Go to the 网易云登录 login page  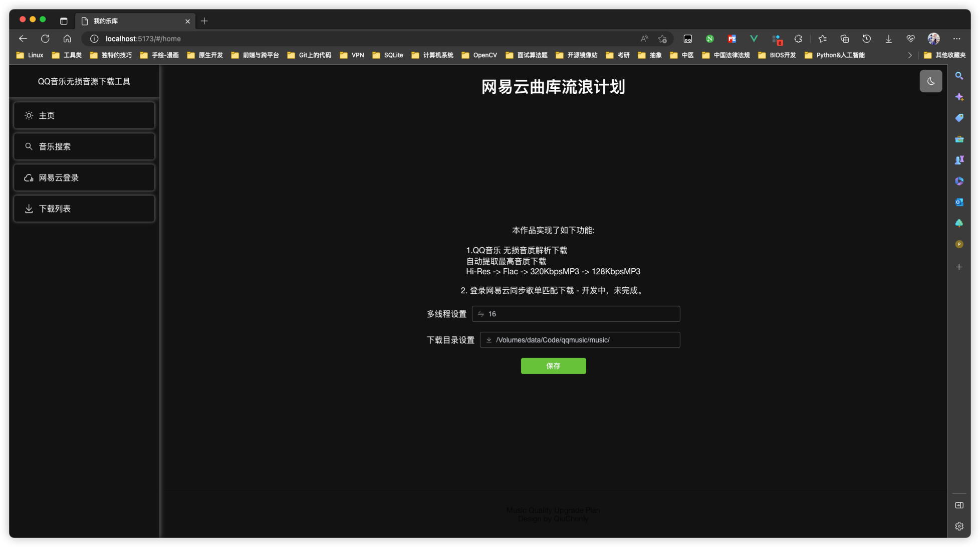tap(84, 177)
